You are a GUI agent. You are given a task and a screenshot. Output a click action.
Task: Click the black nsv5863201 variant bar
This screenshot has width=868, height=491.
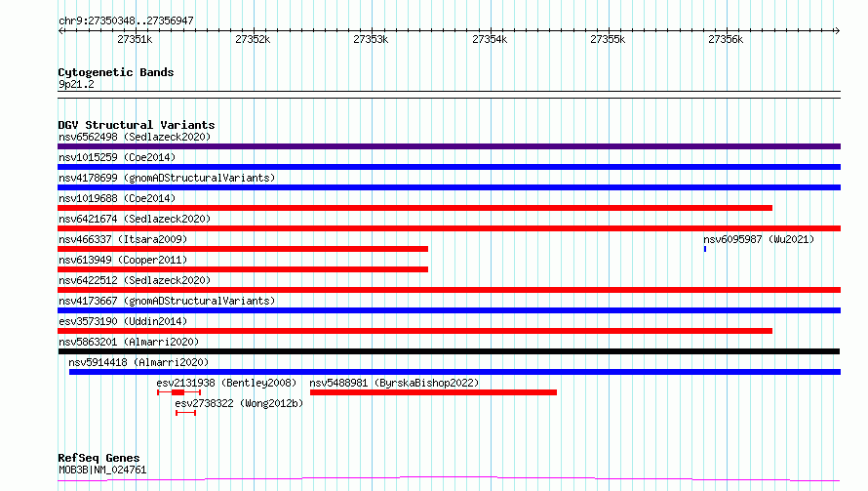[x=449, y=351]
